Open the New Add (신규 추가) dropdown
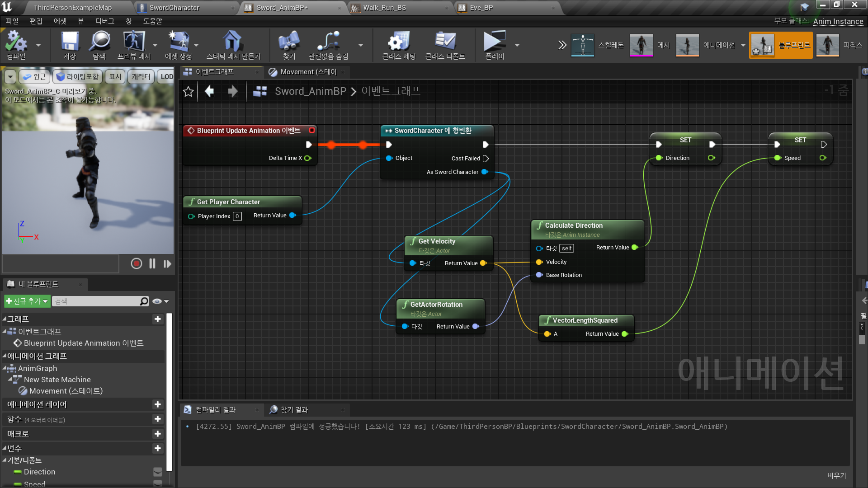Screen dimensions: 868x488 click(27, 301)
